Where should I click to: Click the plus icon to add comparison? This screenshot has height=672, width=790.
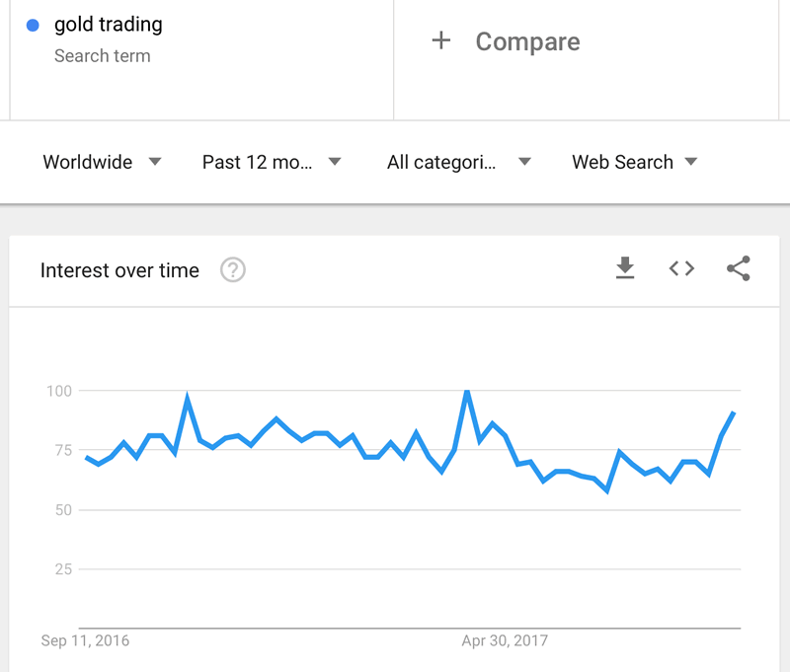[x=440, y=41]
